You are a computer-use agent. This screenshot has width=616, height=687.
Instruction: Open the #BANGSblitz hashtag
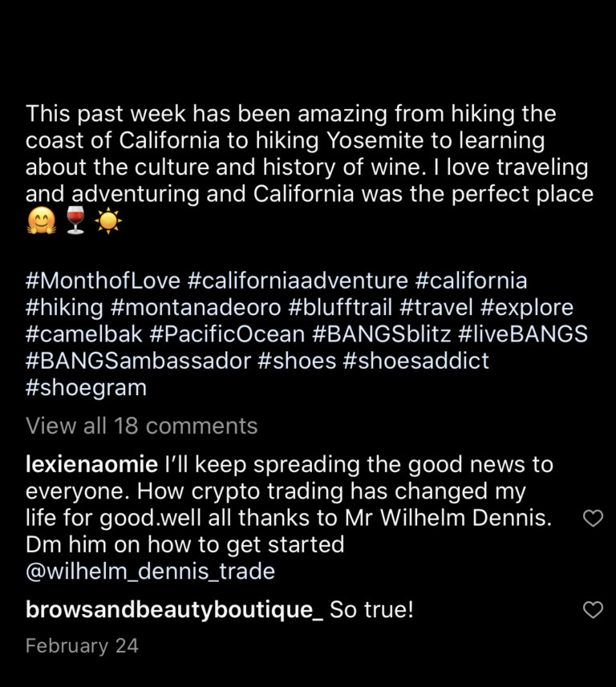(x=382, y=334)
